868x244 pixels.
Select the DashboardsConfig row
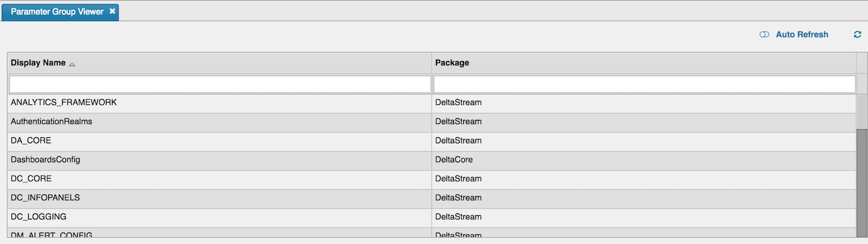(432, 160)
